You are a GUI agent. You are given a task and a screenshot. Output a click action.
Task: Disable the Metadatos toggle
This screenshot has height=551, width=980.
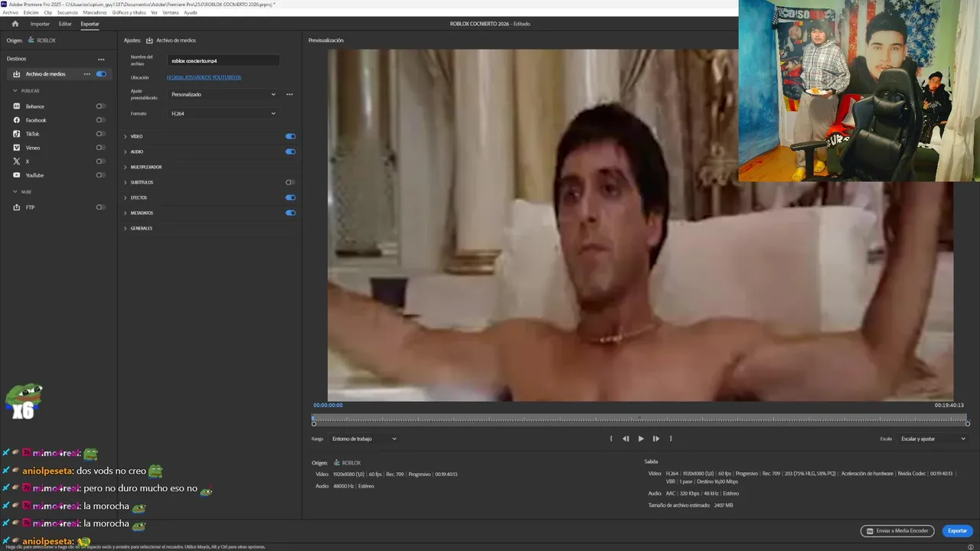pyautogui.click(x=290, y=213)
